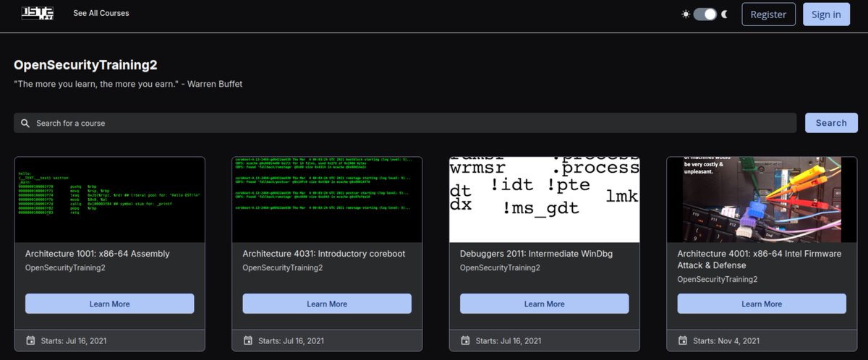Click the OpenSecurityTraining2 page heading

click(x=85, y=65)
